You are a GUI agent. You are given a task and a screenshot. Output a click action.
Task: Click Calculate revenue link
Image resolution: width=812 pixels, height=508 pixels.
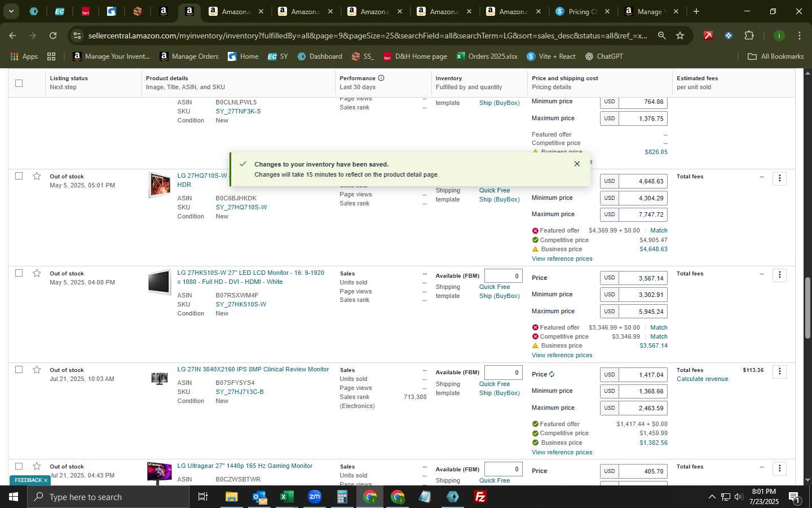point(702,379)
